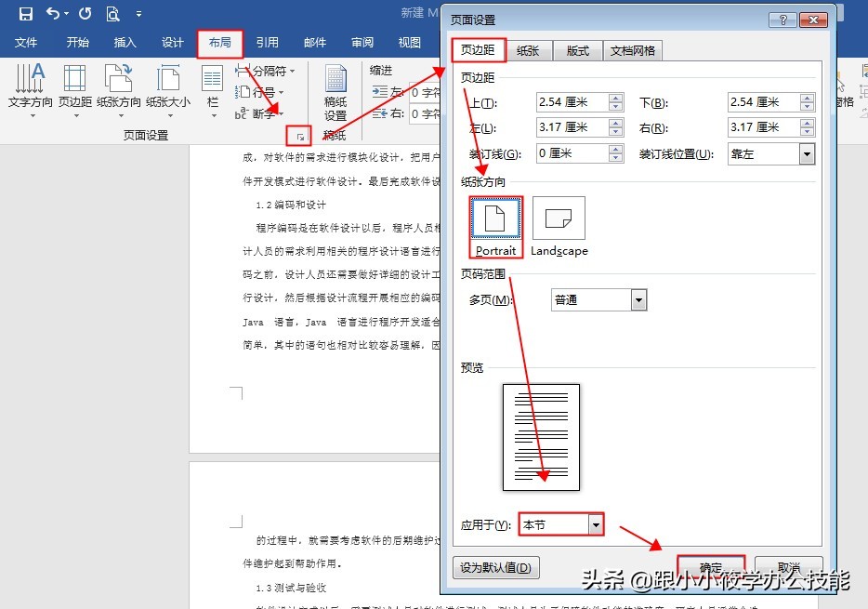868x609 pixels.
Task: Click the Save icon in quick access toolbar
Action: (x=25, y=13)
